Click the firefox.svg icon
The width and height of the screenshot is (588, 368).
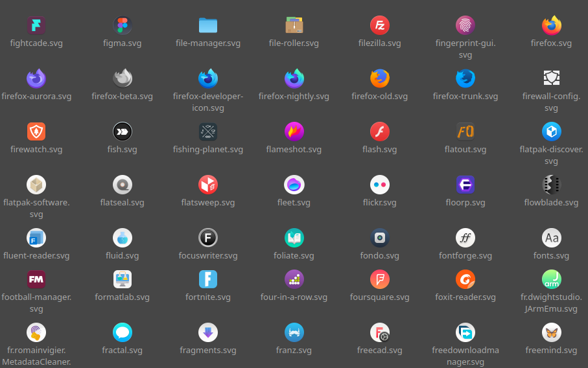[551, 25]
